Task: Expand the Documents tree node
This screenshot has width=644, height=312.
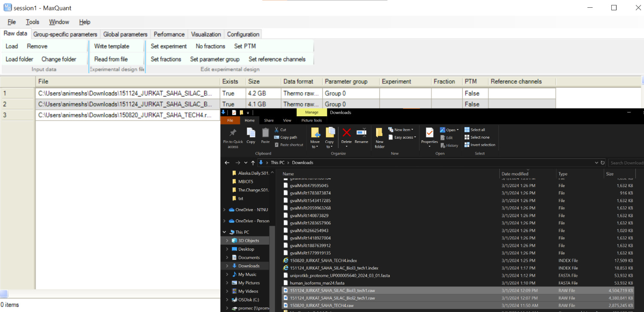Action: click(x=227, y=257)
